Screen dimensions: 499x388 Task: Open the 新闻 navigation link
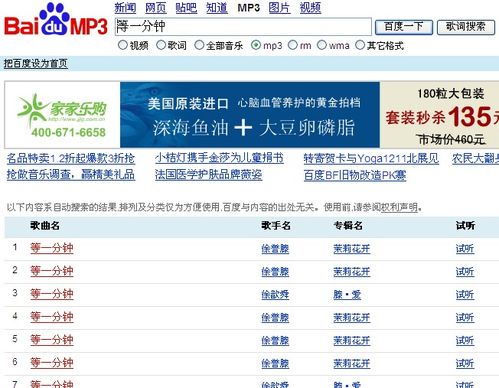(125, 7)
